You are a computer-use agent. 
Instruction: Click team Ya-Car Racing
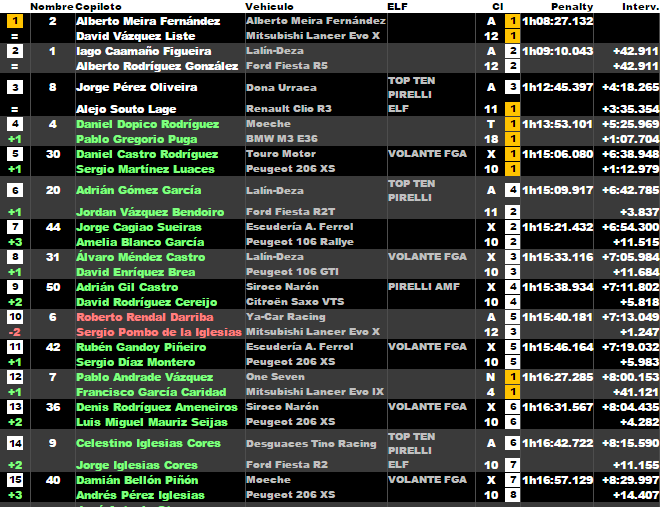click(x=286, y=317)
